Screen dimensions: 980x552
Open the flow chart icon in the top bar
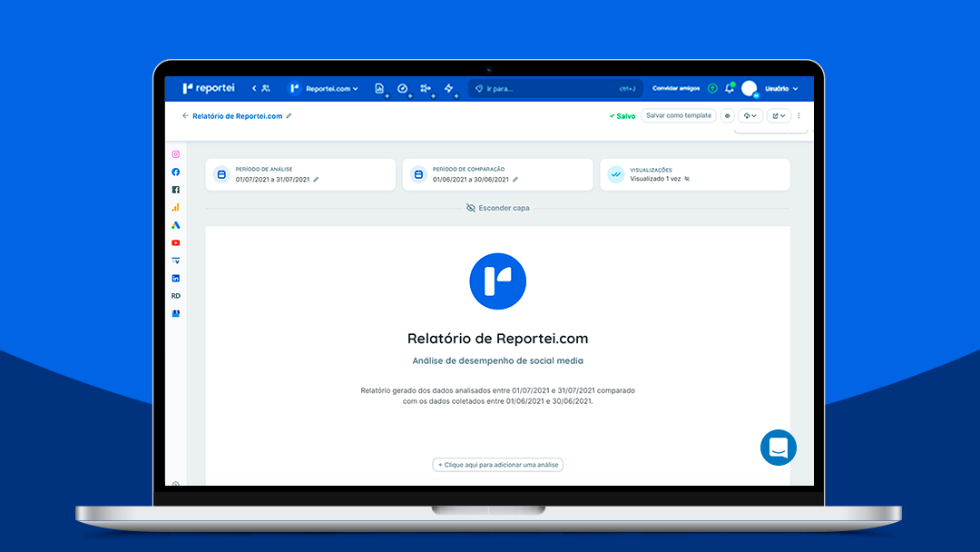(426, 89)
